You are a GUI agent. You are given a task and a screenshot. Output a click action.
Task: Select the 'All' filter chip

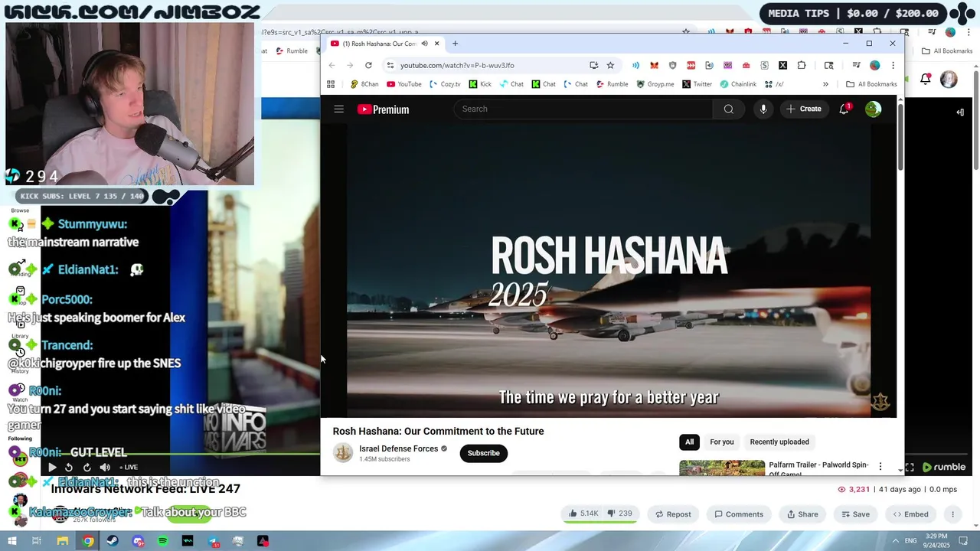(x=689, y=442)
